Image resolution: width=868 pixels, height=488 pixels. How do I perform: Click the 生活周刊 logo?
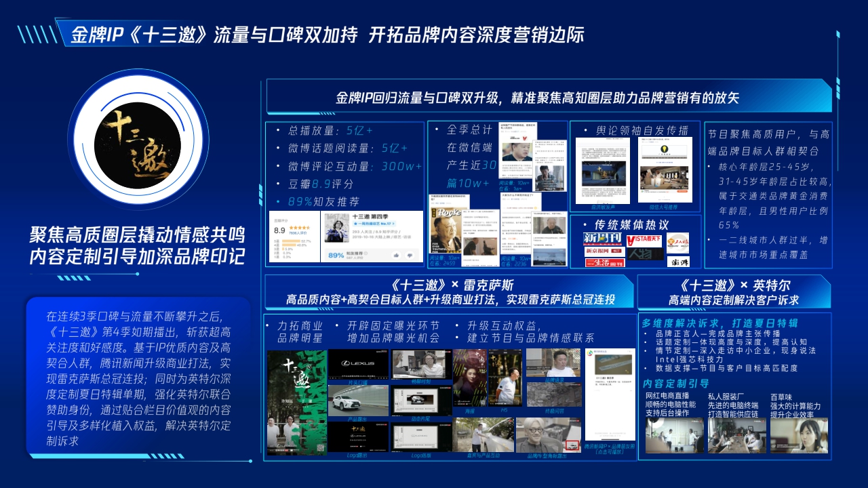coord(605,263)
